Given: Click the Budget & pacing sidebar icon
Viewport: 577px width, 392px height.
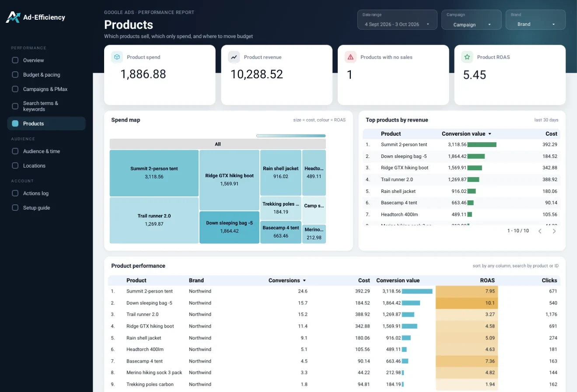Looking at the screenshot, I should [15, 75].
